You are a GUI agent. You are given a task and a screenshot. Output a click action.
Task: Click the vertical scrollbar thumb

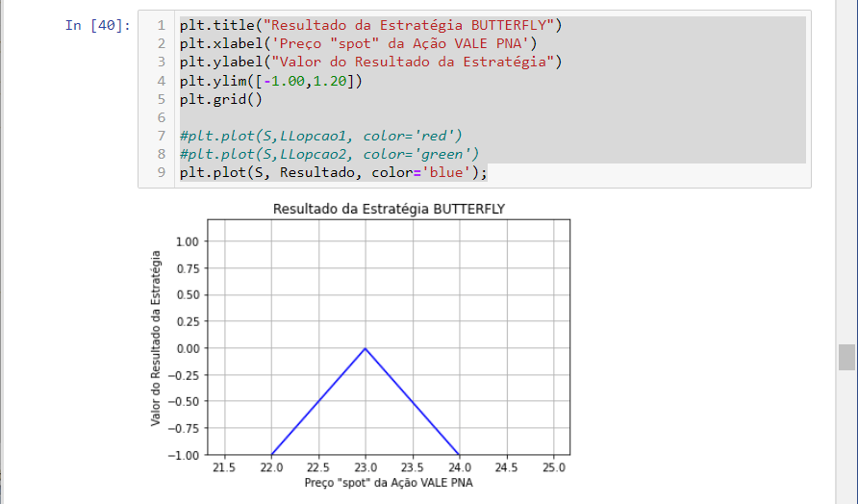846,357
